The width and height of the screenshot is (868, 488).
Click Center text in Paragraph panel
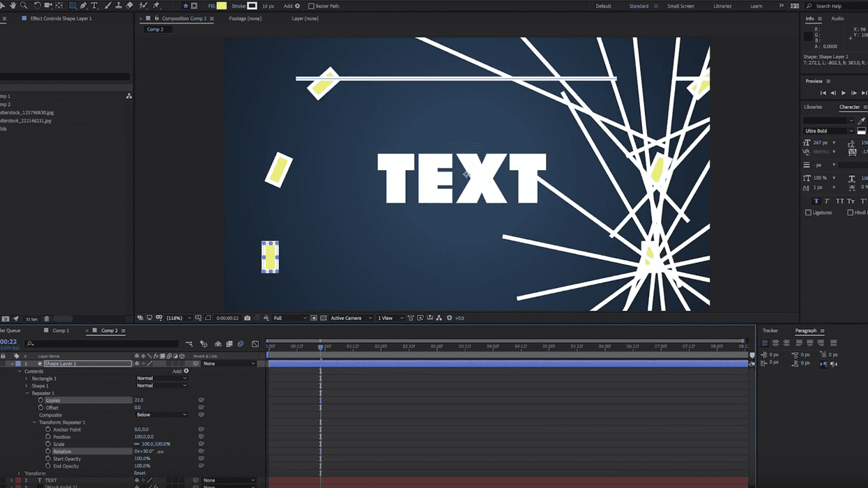click(x=776, y=343)
